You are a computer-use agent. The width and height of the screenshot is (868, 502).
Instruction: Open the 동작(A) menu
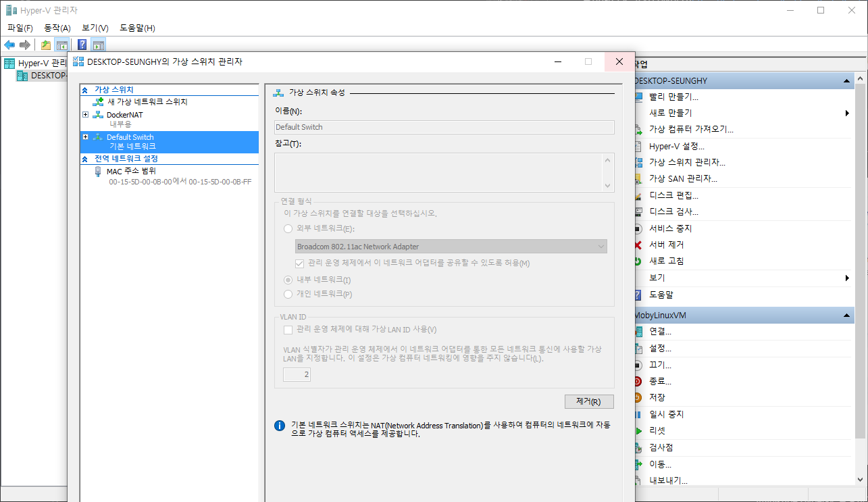pyautogui.click(x=57, y=28)
